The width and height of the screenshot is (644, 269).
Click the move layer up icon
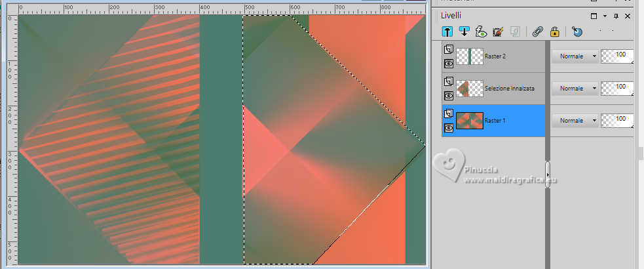coord(447,31)
